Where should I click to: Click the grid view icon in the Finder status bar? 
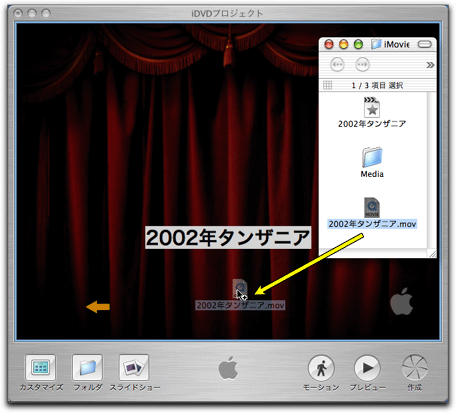(x=327, y=85)
